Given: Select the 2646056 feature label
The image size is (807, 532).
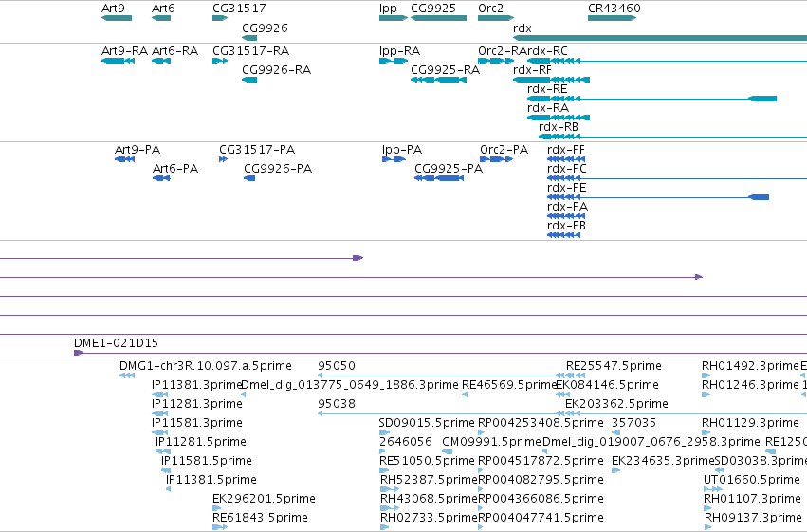Looking at the screenshot, I should pos(406,442).
